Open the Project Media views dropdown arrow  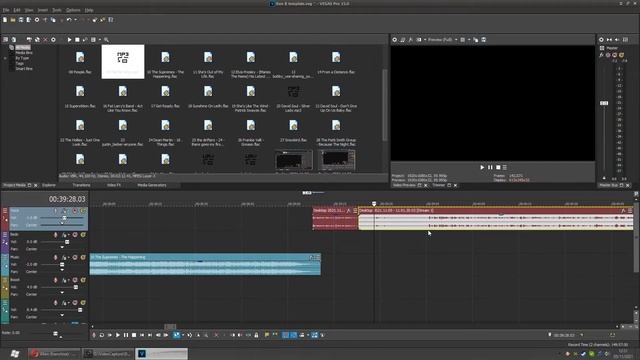click(100, 40)
